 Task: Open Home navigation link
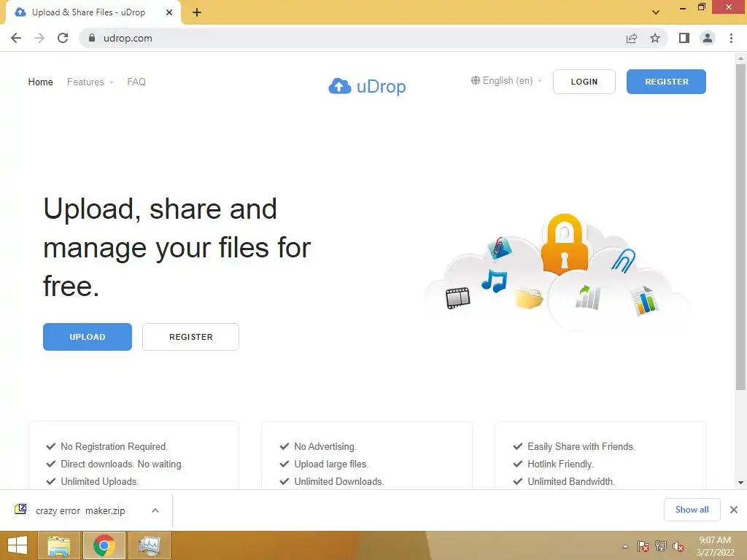pos(41,82)
